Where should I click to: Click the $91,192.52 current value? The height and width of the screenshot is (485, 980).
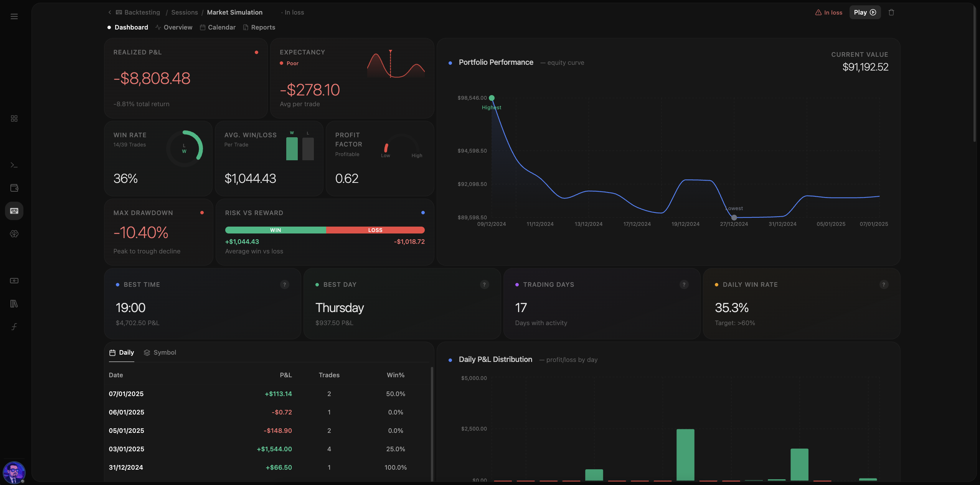[865, 67]
